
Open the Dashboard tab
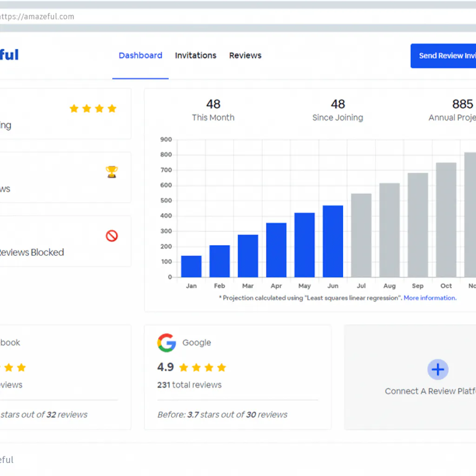(x=140, y=55)
